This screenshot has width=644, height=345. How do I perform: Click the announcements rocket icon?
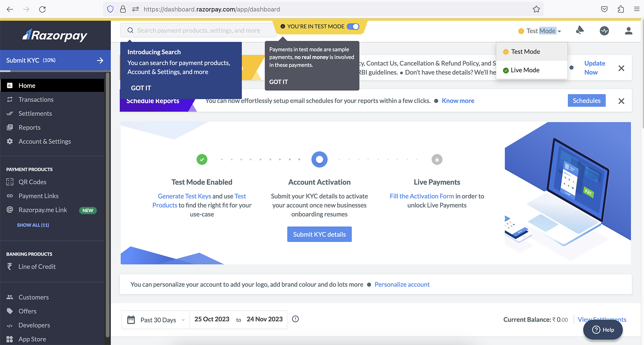point(580,30)
